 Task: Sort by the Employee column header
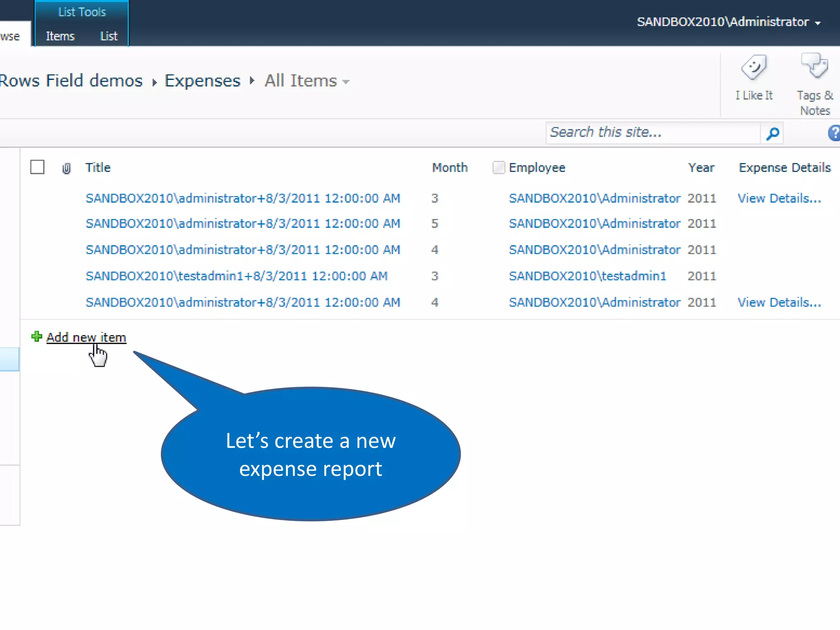tap(537, 167)
